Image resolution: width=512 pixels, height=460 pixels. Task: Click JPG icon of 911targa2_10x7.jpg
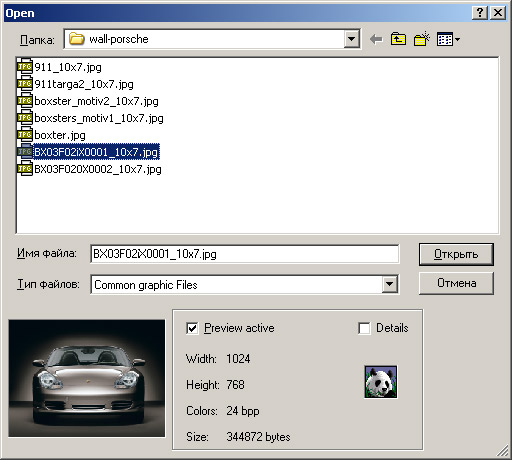coord(25,84)
